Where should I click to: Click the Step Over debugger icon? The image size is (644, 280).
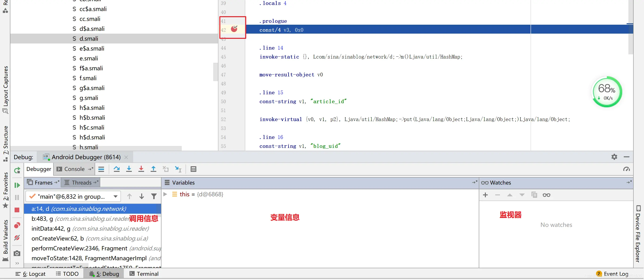(117, 169)
